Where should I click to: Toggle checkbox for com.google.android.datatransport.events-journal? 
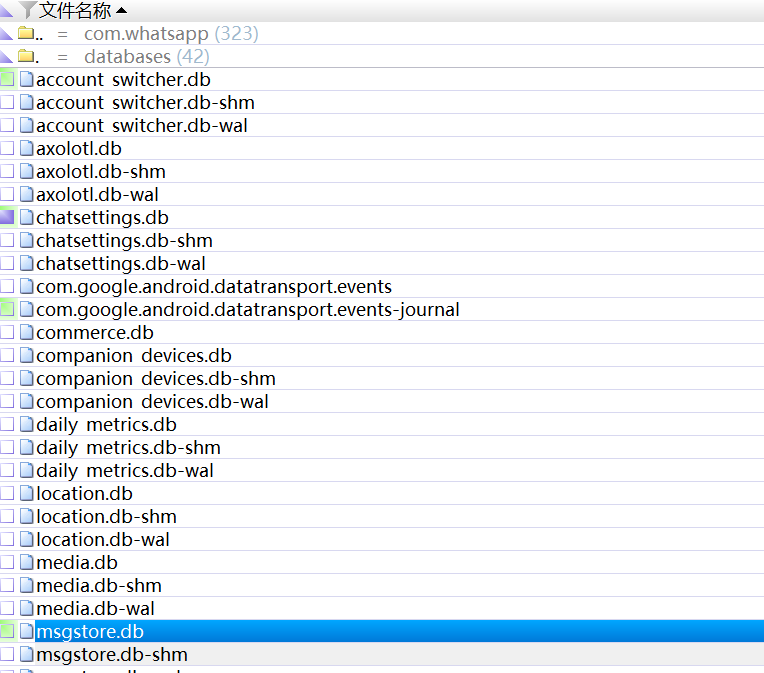[7, 309]
